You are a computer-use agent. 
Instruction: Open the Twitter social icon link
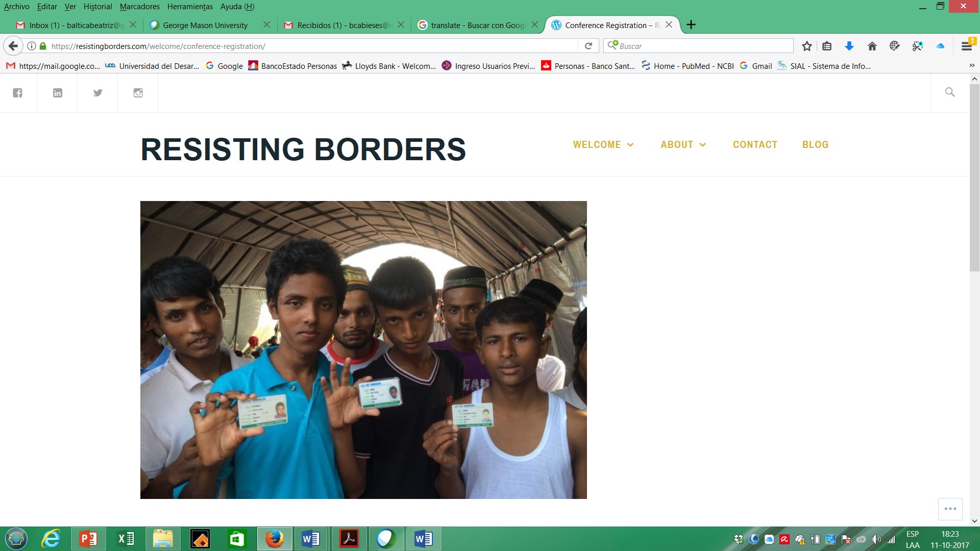click(x=98, y=93)
